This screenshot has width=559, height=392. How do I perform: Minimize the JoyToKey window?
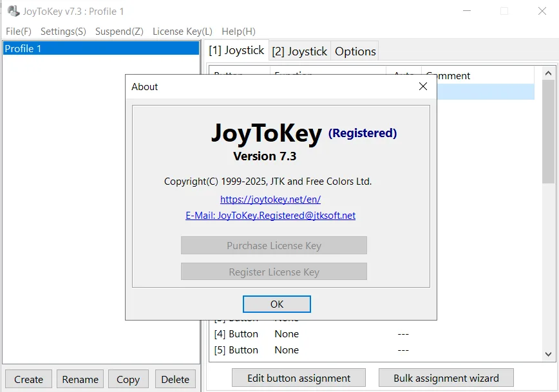(x=467, y=11)
